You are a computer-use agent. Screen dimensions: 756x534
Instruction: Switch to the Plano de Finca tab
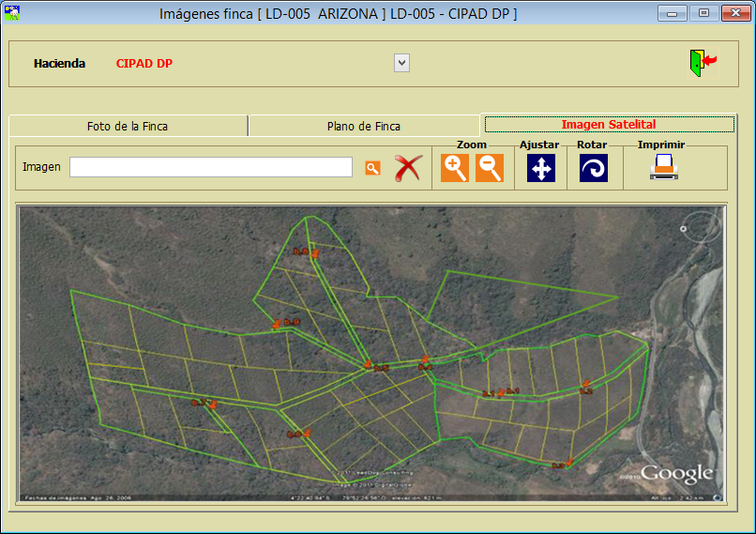[x=364, y=126]
